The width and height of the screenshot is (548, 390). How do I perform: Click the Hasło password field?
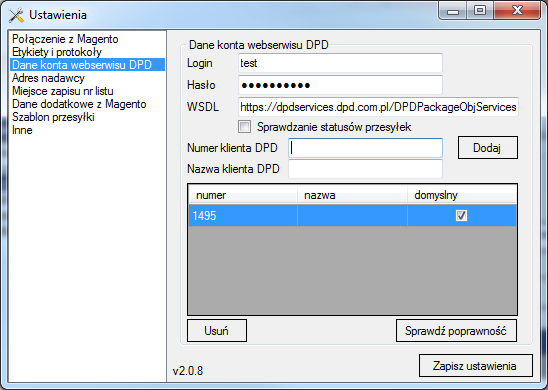point(340,85)
